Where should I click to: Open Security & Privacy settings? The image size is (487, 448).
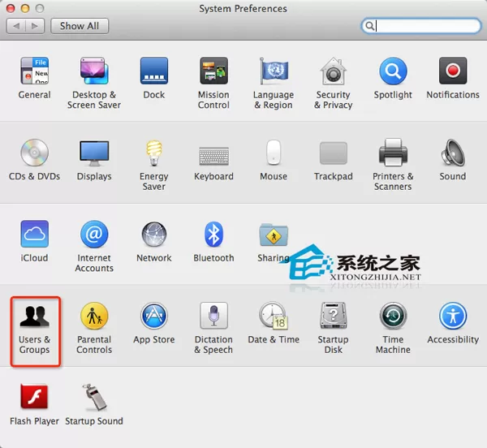point(334,83)
